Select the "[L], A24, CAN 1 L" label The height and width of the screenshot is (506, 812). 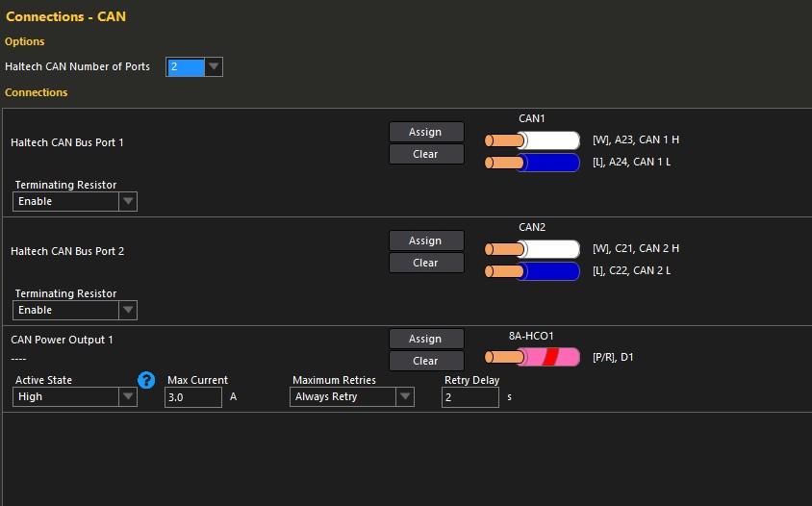[x=632, y=163]
